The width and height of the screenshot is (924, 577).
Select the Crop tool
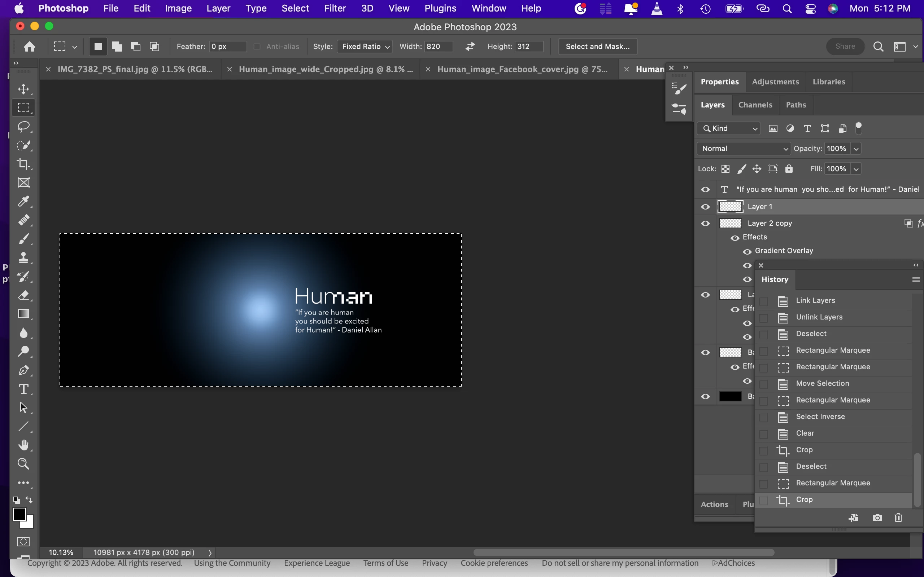[24, 164]
